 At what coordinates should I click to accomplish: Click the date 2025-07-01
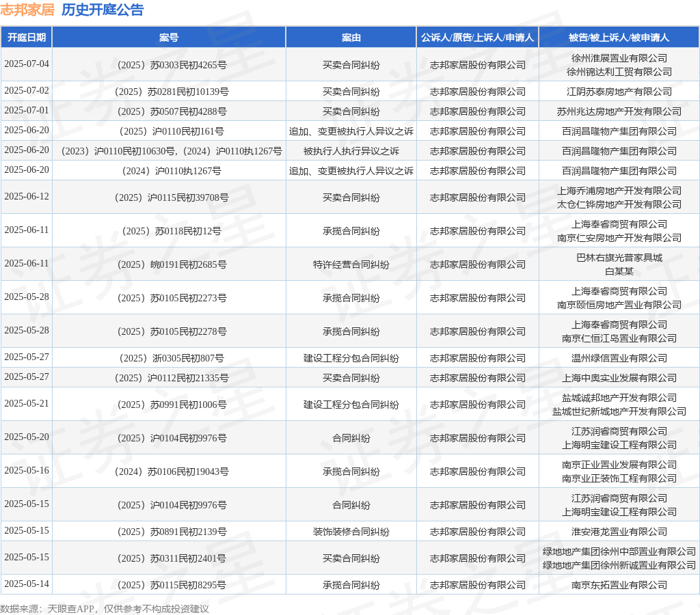[27, 110]
